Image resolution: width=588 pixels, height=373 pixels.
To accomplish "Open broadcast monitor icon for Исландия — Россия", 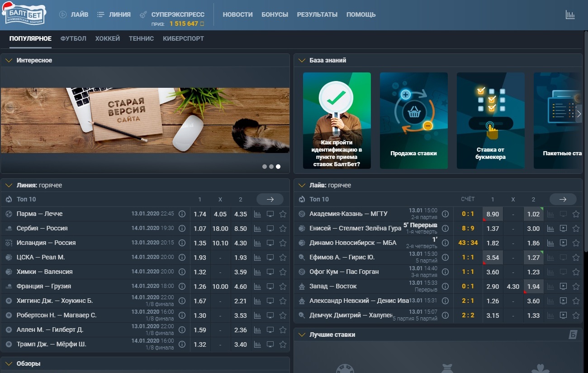I will [x=270, y=243].
